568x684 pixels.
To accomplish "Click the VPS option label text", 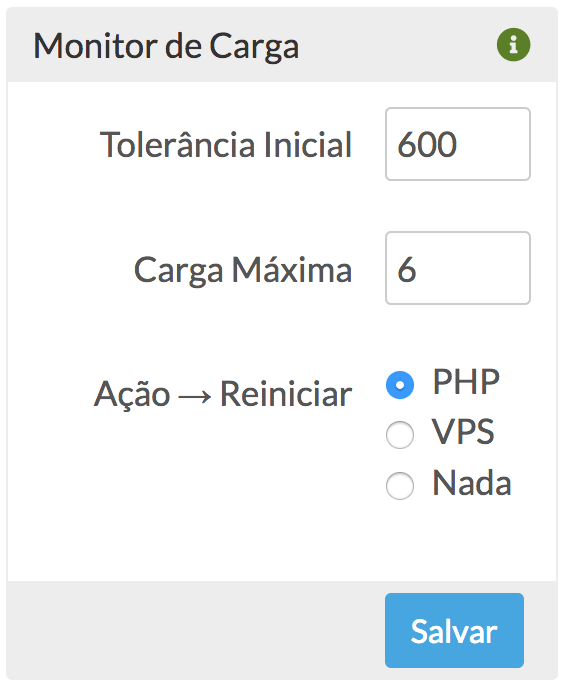I will pos(463,432).
